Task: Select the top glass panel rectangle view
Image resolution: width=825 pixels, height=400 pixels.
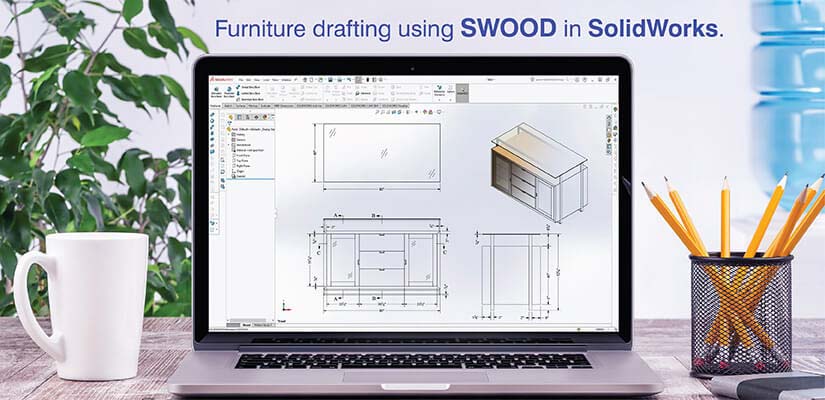Action: tap(381, 153)
